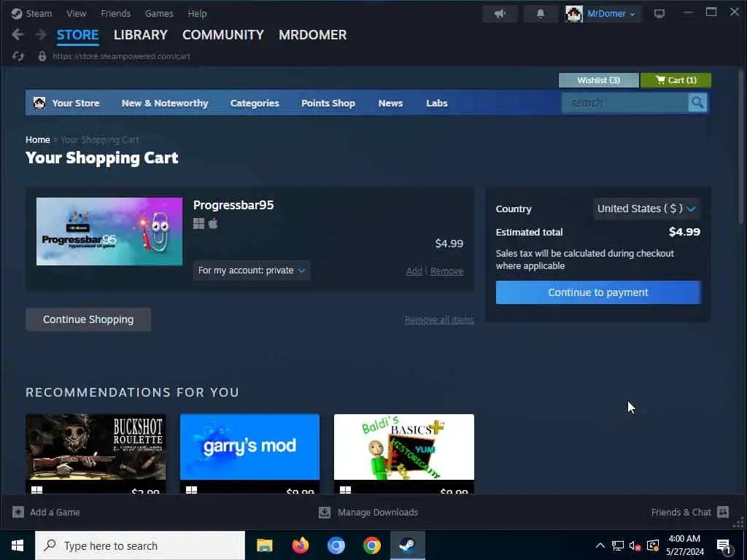Open the Windows notification center
Viewport: 747px width, 560px height.
tap(724, 546)
